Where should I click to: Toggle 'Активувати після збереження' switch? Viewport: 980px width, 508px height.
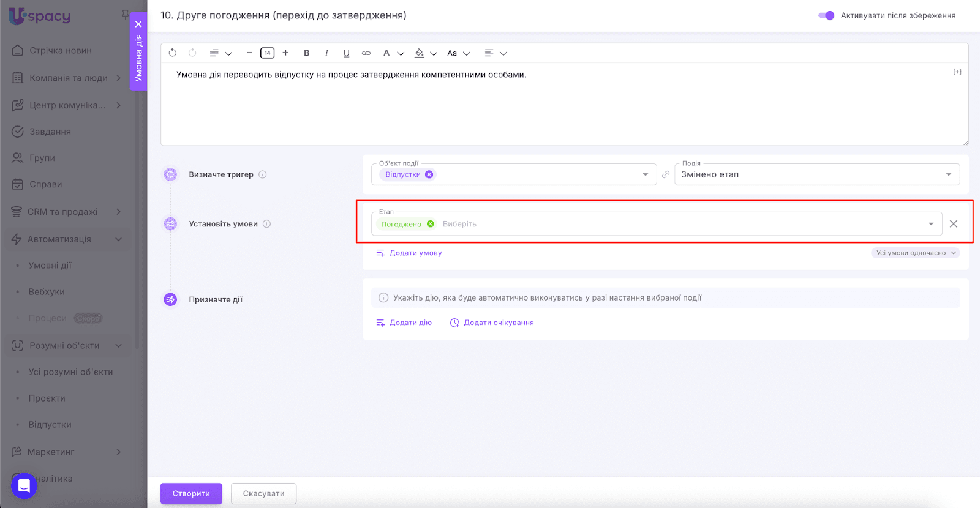826,15
